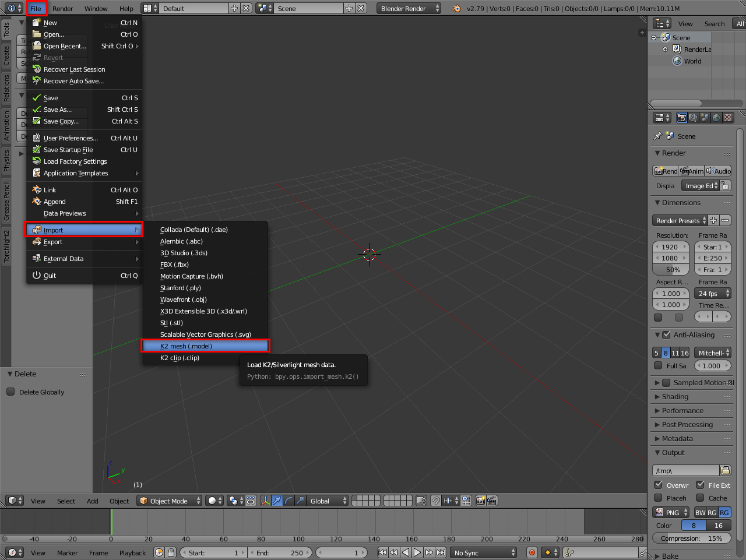Select the 16 color depth button
Screen dimensions: 746x560
[719, 525]
